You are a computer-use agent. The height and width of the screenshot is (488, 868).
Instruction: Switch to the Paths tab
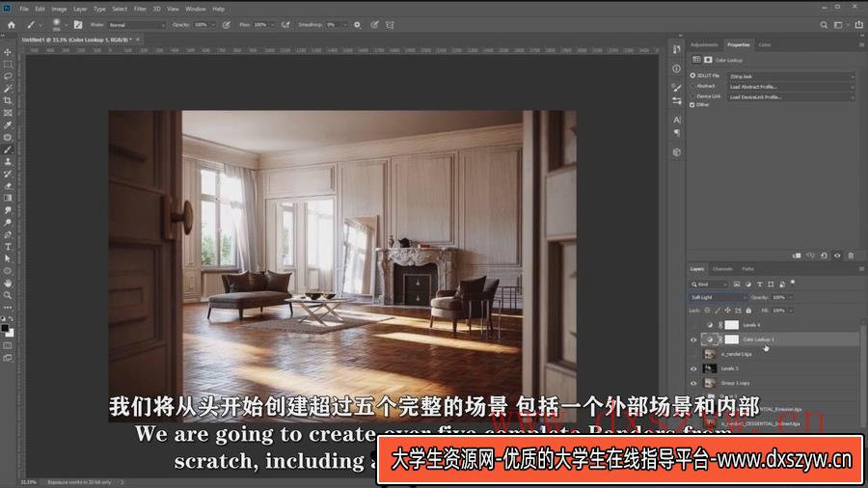(x=747, y=269)
